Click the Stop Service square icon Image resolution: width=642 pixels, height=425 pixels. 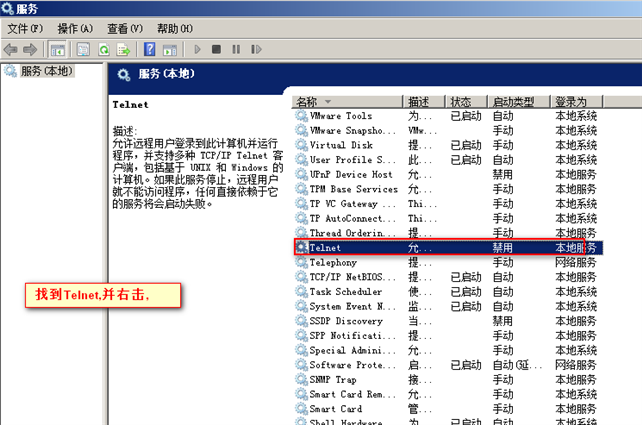pyautogui.click(x=217, y=50)
